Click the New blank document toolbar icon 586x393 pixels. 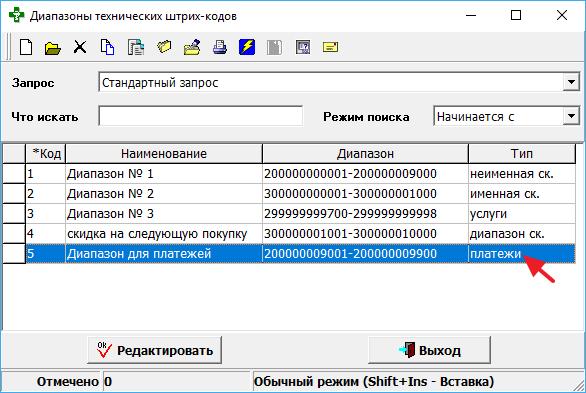pos(26,47)
